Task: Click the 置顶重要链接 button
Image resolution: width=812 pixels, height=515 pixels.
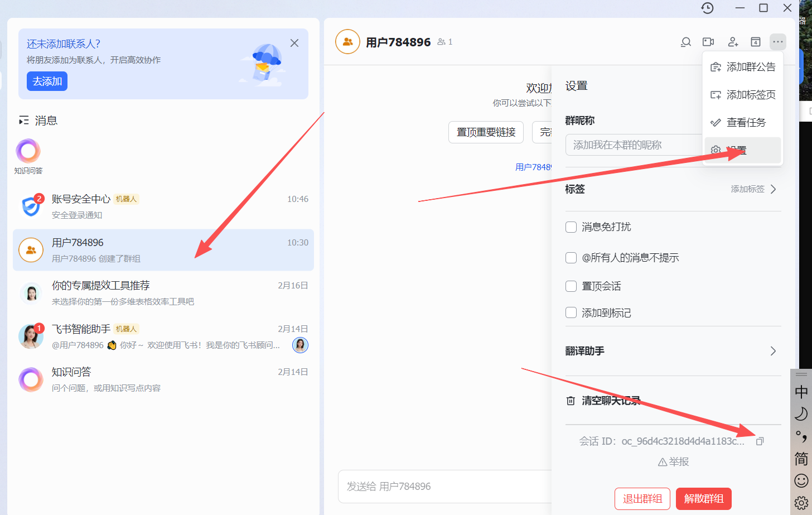Action: click(x=486, y=132)
